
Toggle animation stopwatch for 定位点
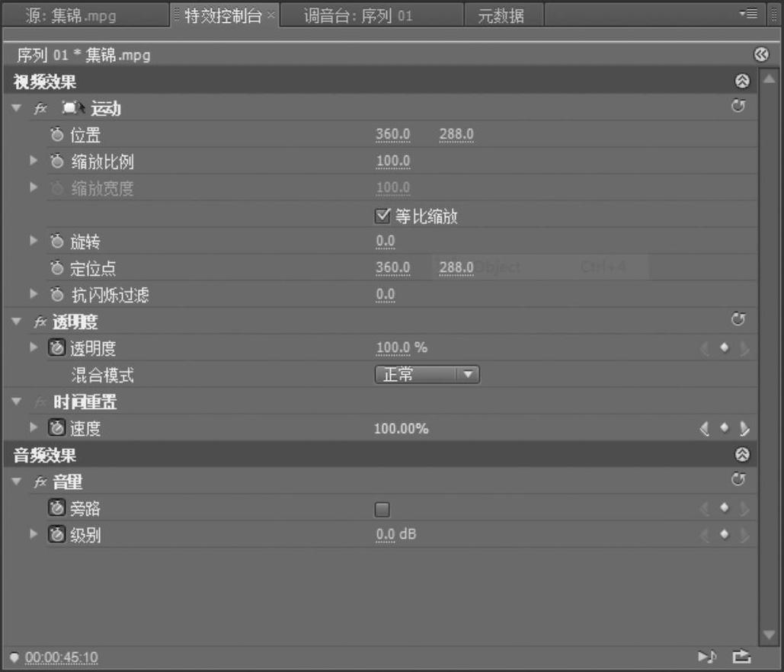click(x=57, y=267)
